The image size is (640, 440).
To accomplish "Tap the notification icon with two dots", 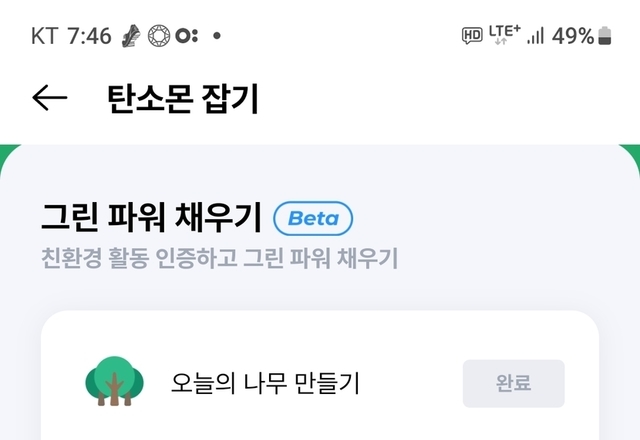I will (186, 36).
